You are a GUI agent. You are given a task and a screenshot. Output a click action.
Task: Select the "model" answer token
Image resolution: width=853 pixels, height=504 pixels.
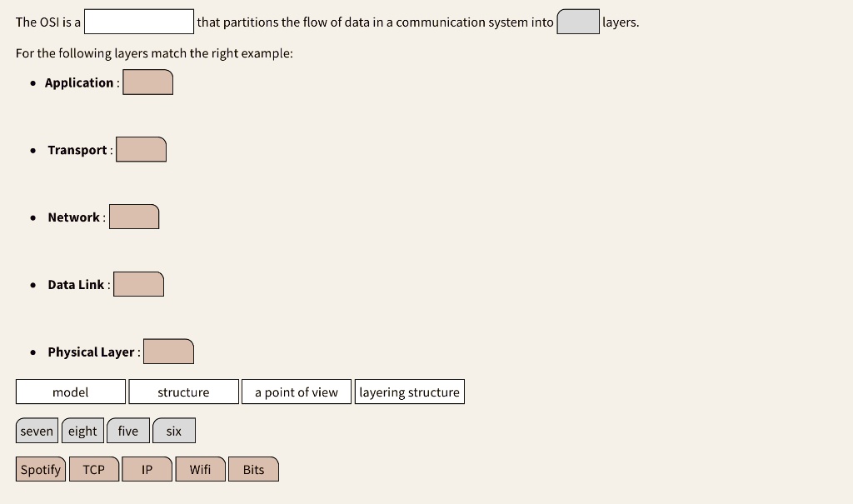pos(70,392)
